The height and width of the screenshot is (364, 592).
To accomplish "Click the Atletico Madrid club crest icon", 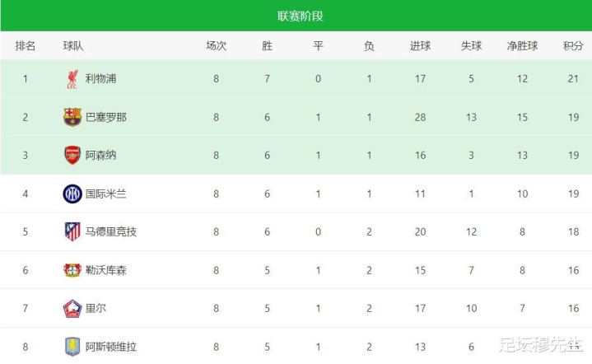I will click(x=72, y=231).
